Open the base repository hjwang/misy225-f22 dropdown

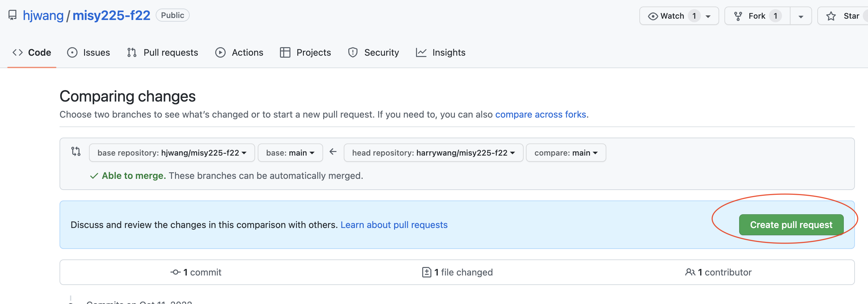click(x=172, y=153)
